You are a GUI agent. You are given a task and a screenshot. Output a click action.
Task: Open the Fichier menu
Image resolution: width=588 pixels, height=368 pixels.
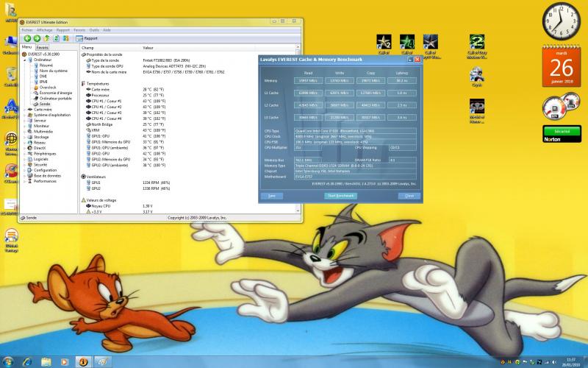tap(27, 30)
